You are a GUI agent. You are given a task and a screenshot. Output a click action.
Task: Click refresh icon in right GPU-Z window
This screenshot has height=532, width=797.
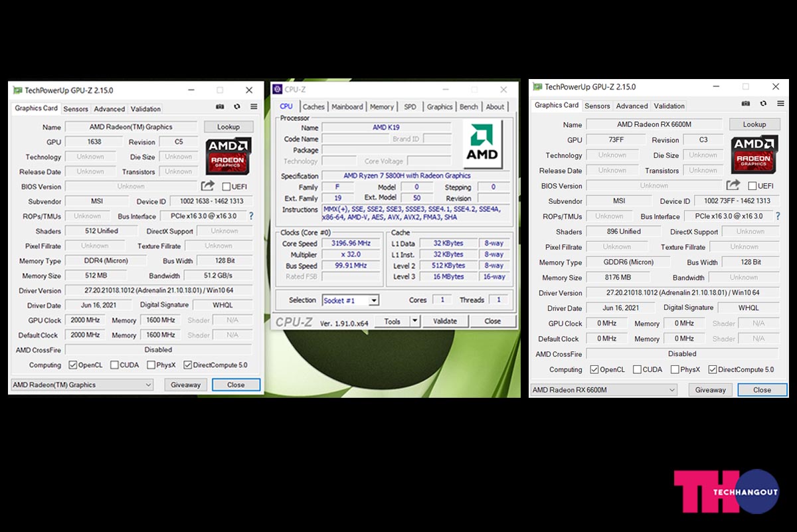click(763, 104)
